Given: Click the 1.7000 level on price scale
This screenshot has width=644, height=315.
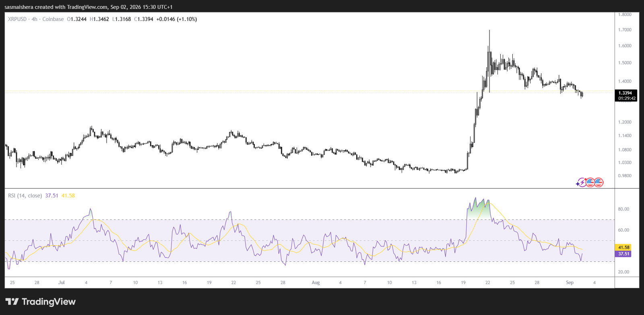Looking at the screenshot, I should click(x=625, y=30).
